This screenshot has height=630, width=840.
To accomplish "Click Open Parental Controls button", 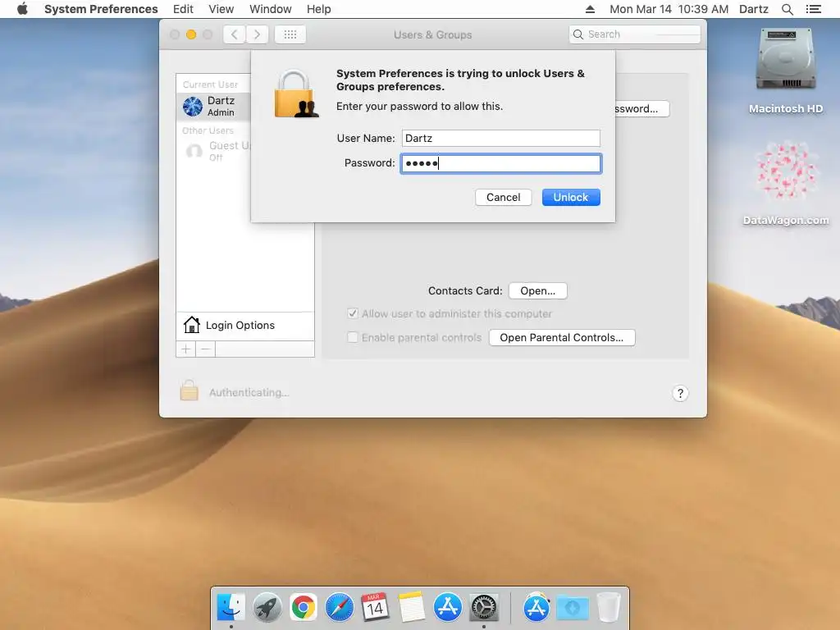I will point(561,337).
